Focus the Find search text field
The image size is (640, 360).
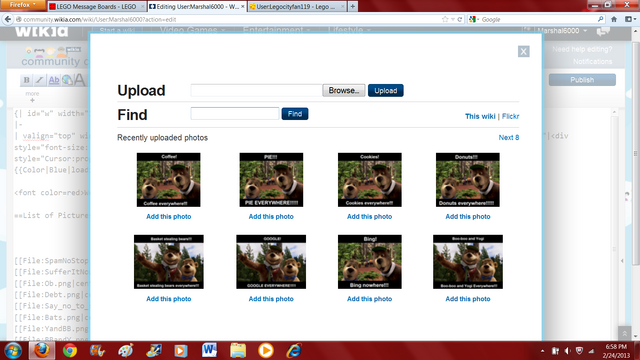(235, 113)
